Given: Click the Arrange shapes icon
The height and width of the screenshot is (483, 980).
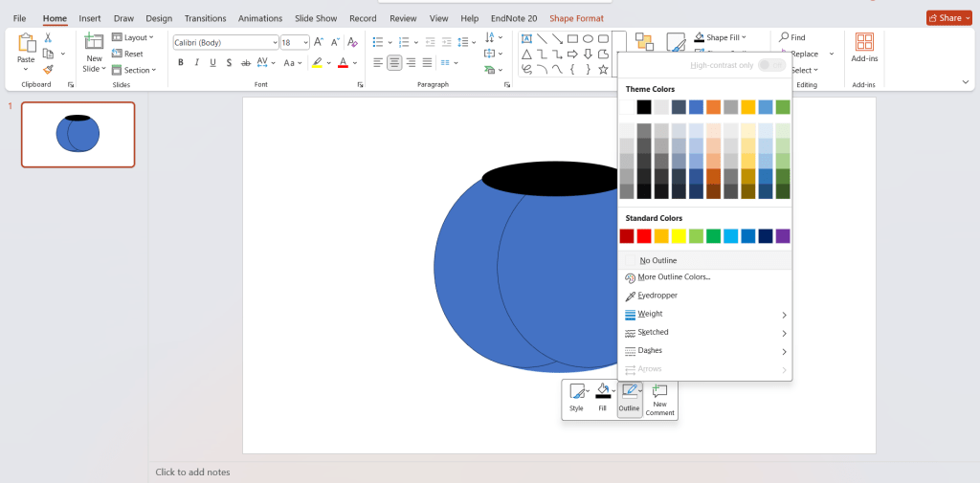Looking at the screenshot, I should tap(644, 42).
